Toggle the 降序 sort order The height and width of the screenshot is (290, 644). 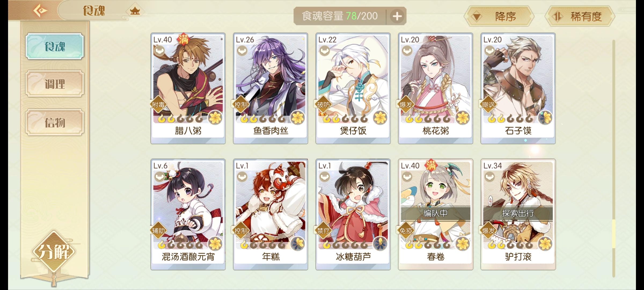(x=499, y=17)
